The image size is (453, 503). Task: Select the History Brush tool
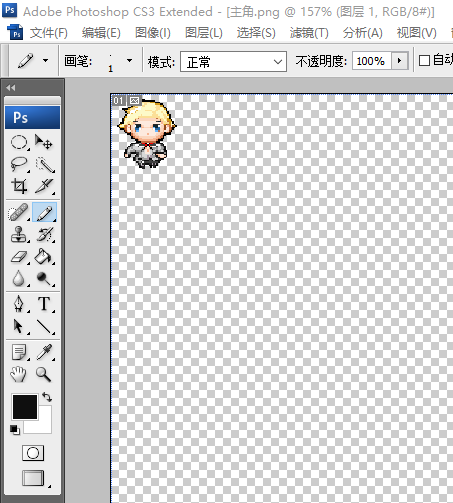tap(45, 234)
